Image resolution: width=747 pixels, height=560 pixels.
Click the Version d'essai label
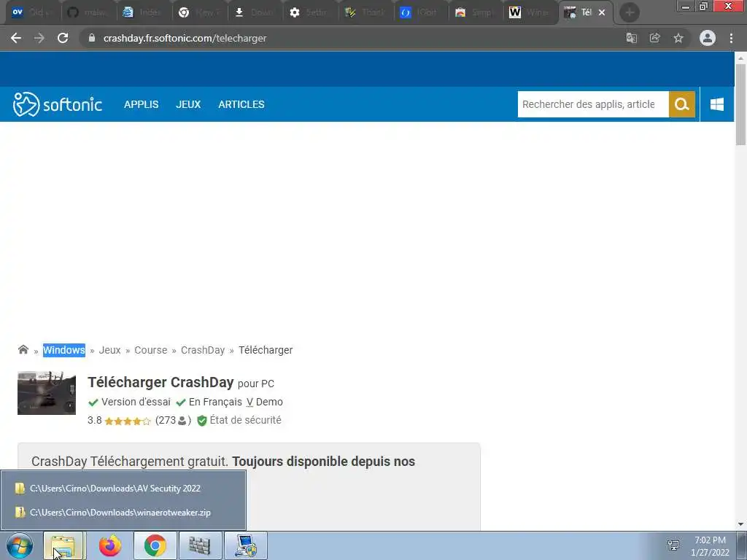(136, 402)
